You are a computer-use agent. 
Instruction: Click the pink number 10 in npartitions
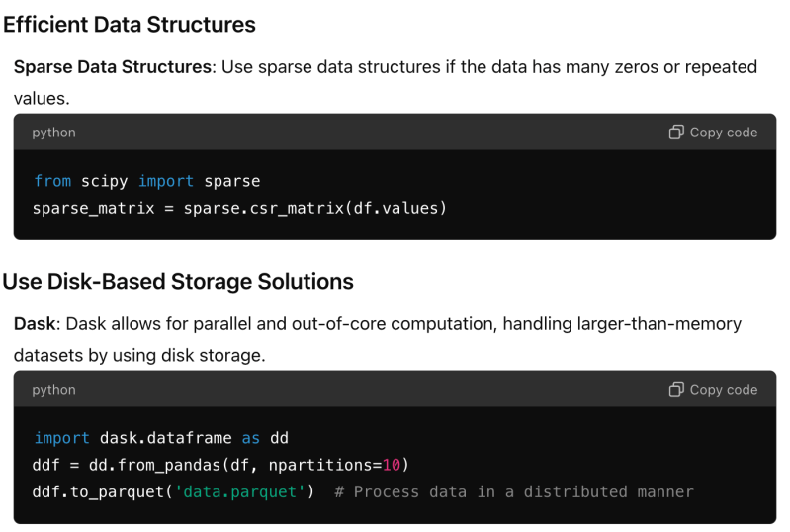[x=392, y=465]
